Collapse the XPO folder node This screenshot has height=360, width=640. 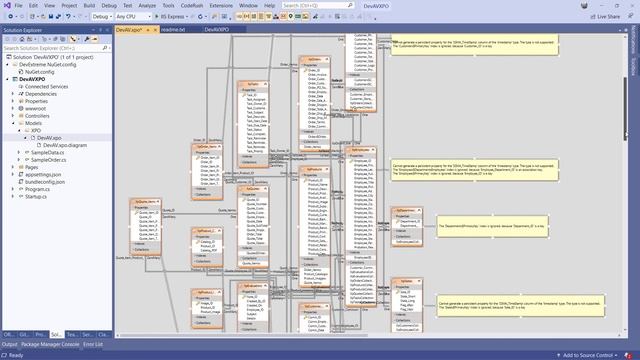pyautogui.click(x=19, y=131)
